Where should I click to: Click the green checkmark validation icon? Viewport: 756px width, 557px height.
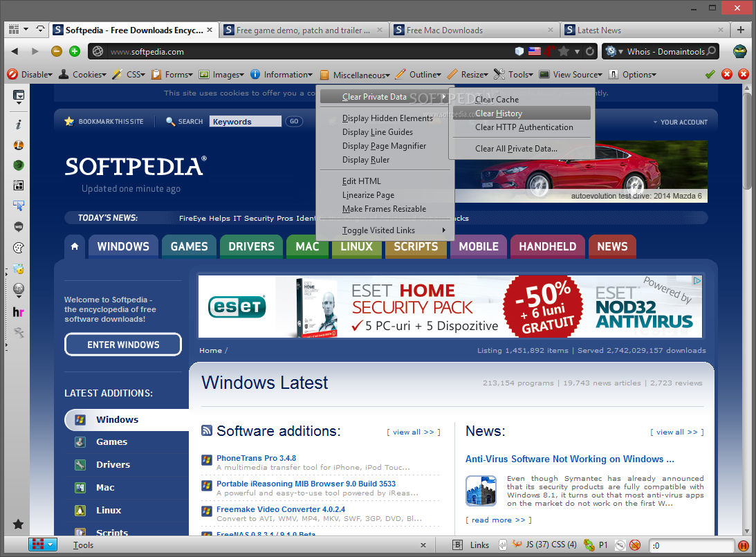(710, 74)
